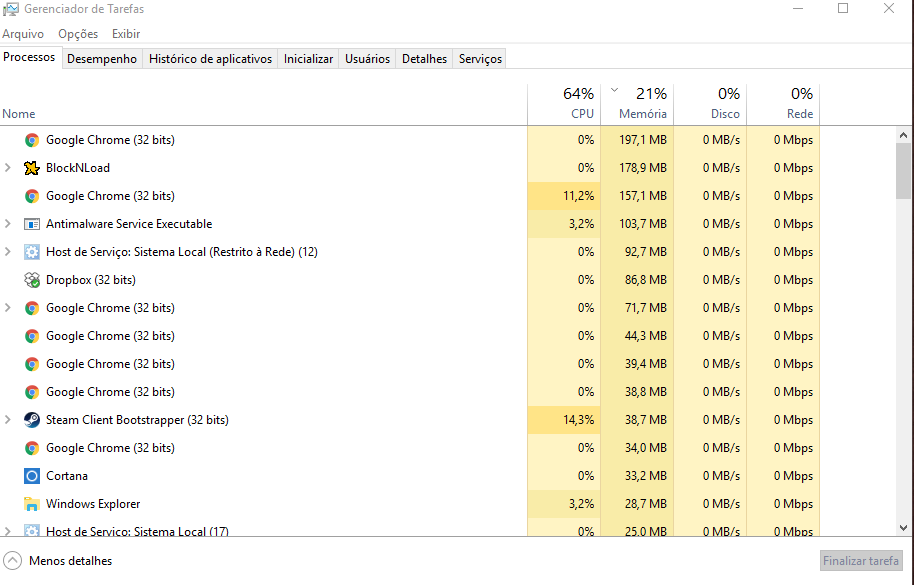Sort processes by the Nome column
This screenshot has height=585, width=914.
(x=263, y=105)
